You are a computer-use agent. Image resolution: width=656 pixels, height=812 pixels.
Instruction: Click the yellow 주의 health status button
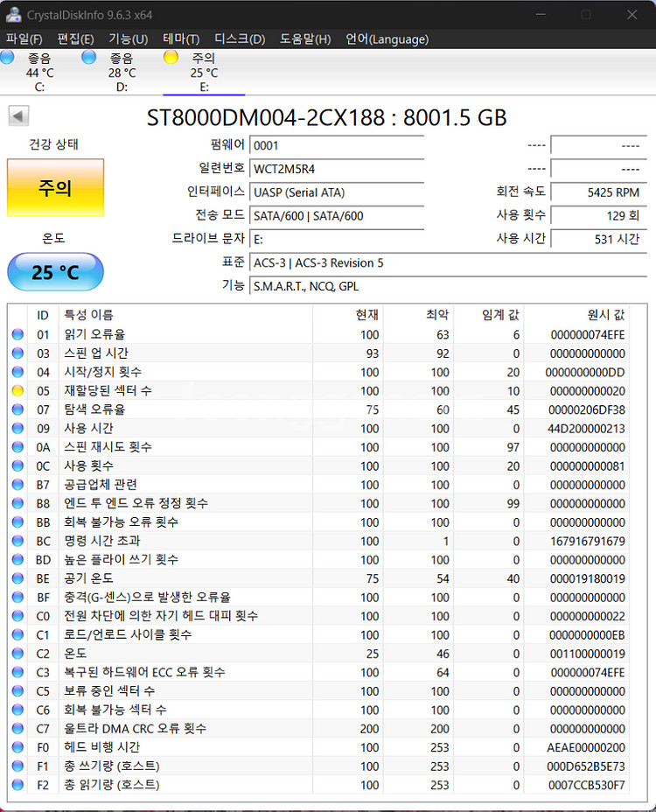coord(55,188)
